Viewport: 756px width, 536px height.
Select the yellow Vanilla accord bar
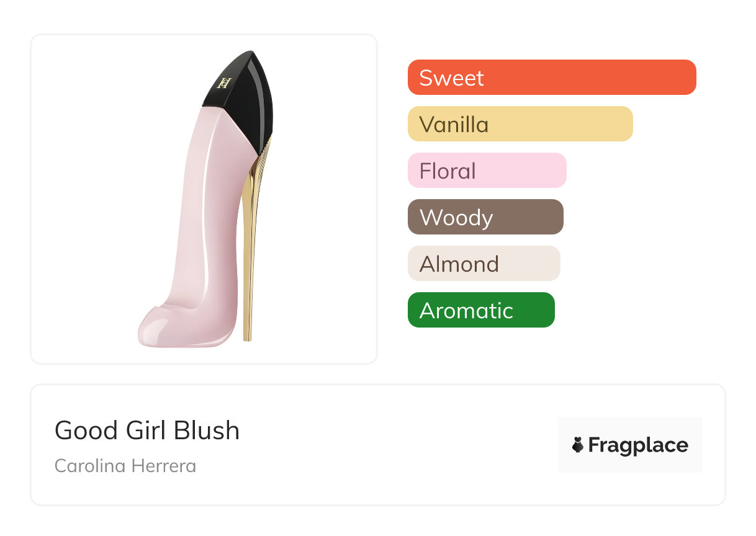520,124
